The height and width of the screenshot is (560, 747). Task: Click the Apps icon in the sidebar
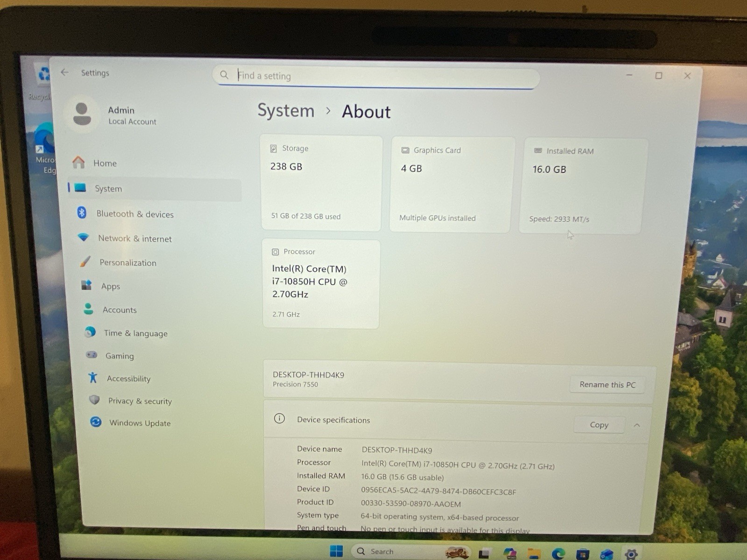point(86,285)
